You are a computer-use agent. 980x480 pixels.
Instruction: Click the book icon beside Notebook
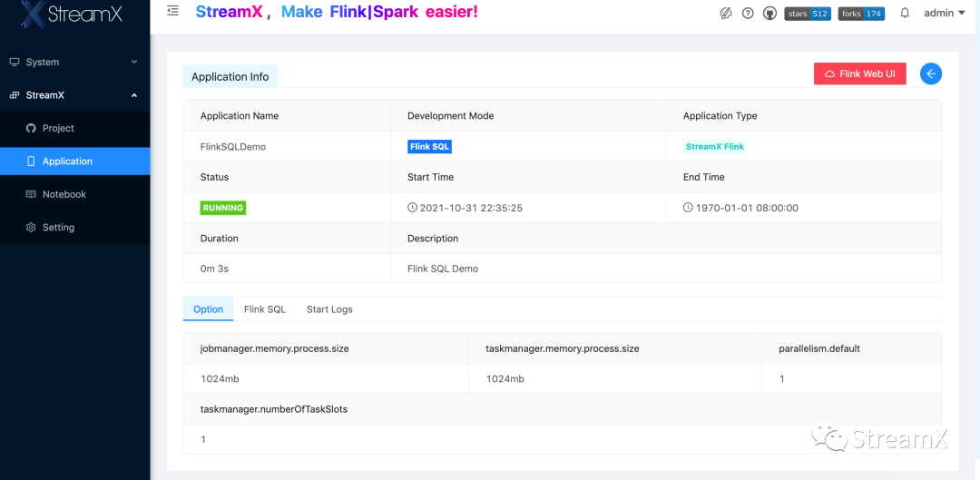31,194
